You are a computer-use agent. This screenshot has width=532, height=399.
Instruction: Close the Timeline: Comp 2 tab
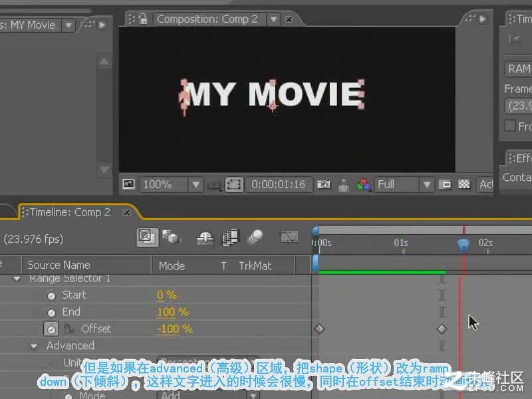coord(126,213)
